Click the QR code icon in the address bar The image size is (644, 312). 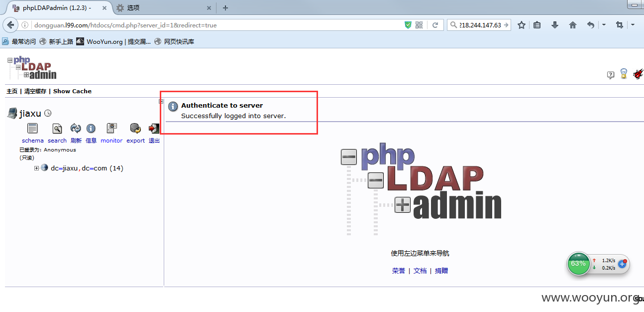[419, 25]
